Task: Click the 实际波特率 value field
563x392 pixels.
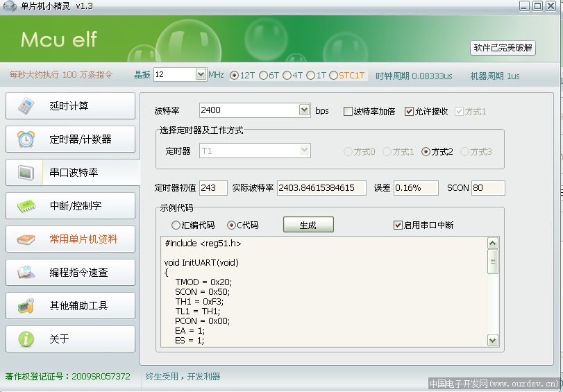Action: coord(321,188)
